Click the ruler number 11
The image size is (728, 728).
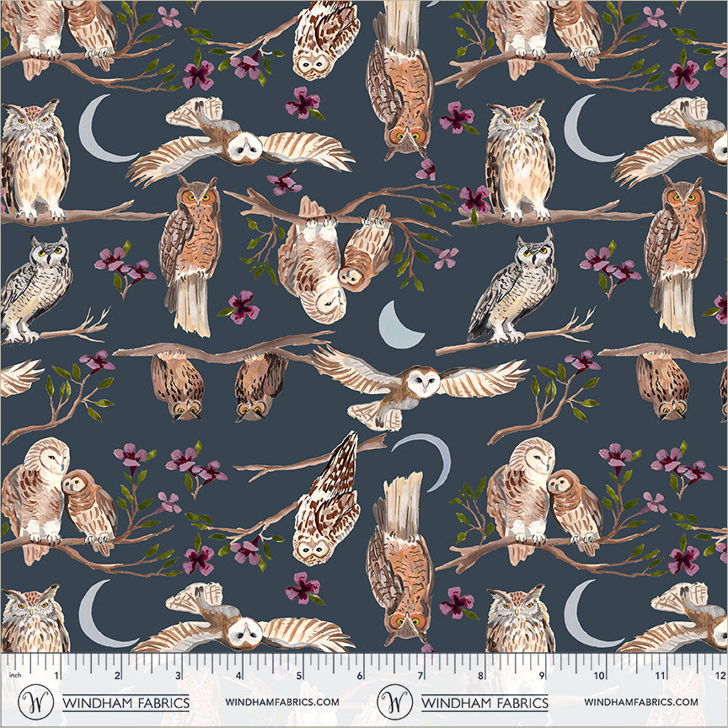(x=660, y=675)
